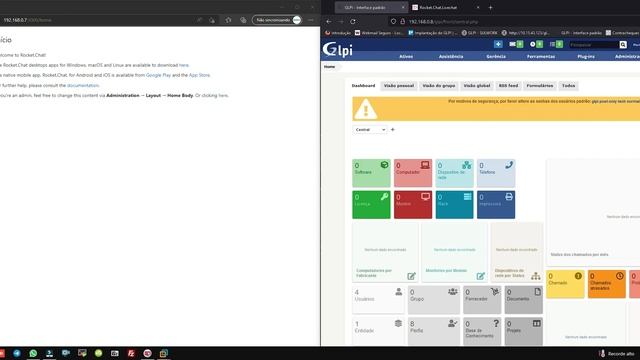Viewport: 640px width, 360px height.
Task: Click the GLPI logo
Action: (x=337, y=50)
